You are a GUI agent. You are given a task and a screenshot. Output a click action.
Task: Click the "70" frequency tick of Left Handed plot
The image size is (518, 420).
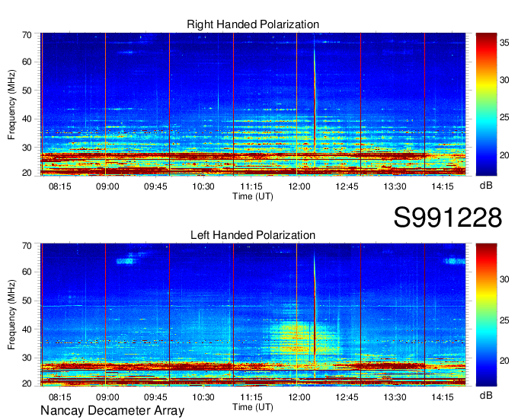[x=27, y=246]
